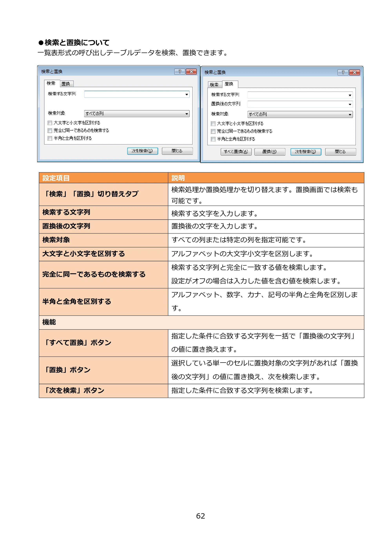
Task: Click 機能 section row in table
Action: pyautogui.click(x=201, y=323)
